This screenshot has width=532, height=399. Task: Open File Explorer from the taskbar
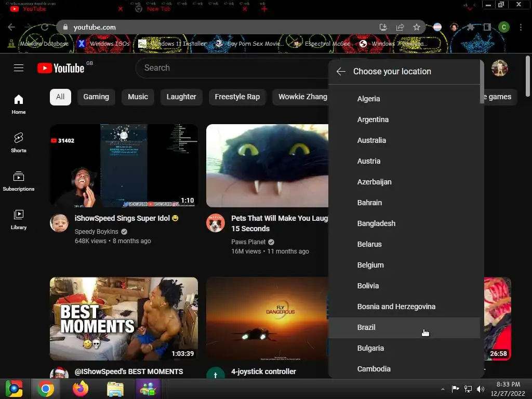(115, 389)
